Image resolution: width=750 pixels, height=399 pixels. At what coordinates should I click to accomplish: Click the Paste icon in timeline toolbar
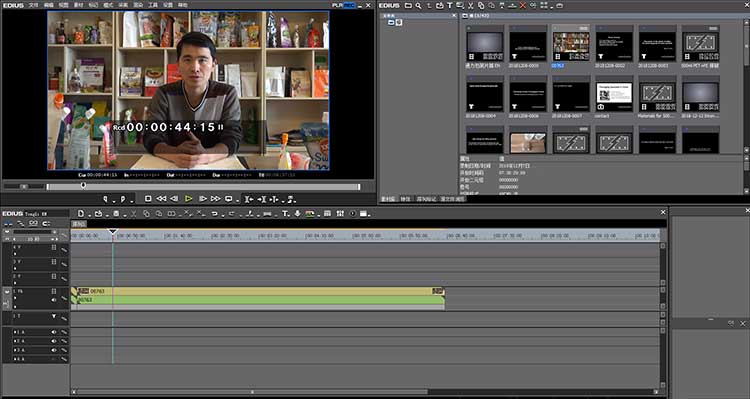pos(159,213)
